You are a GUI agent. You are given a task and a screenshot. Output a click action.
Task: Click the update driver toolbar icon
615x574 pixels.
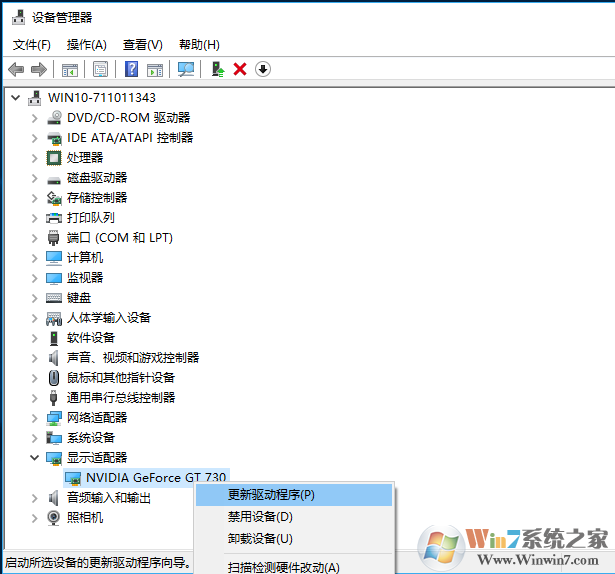coord(218,69)
